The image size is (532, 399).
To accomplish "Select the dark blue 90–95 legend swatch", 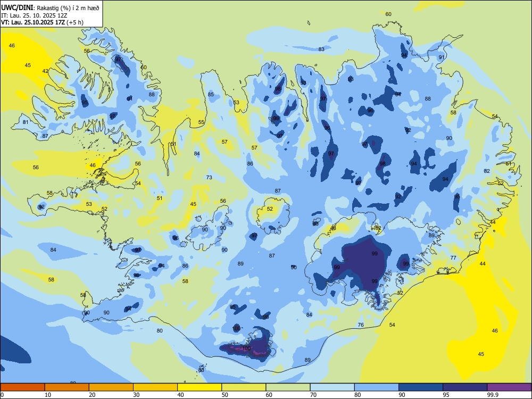I will pyautogui.click(x=421, y=387).
